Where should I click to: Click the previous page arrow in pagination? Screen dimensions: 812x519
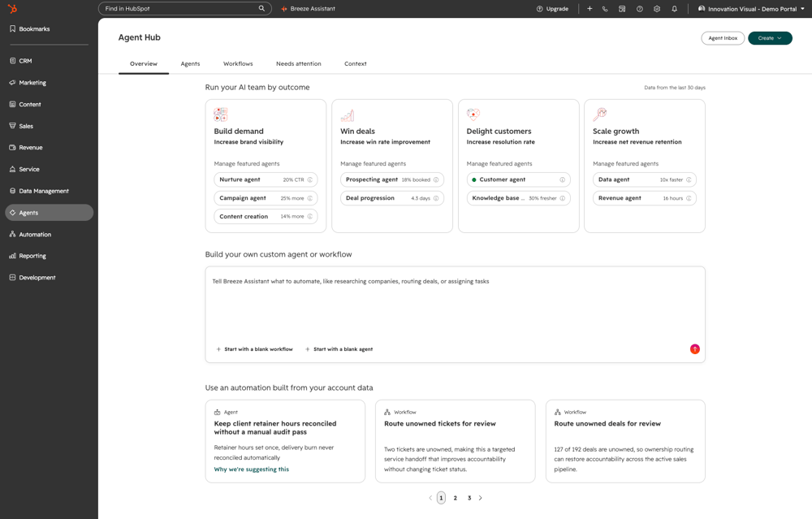click(430, 498)
